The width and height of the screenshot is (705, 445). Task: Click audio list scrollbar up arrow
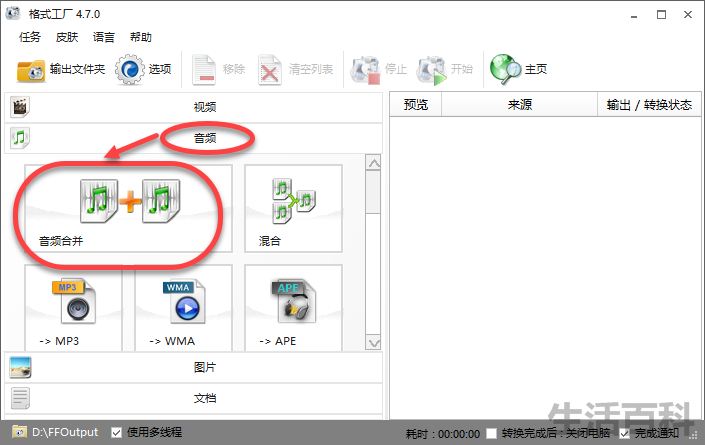374,162
